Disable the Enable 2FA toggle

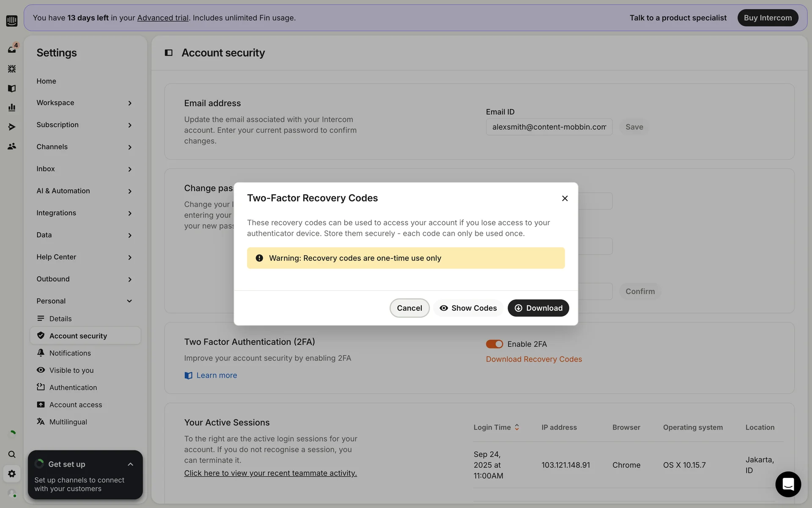tap(494, 344)
